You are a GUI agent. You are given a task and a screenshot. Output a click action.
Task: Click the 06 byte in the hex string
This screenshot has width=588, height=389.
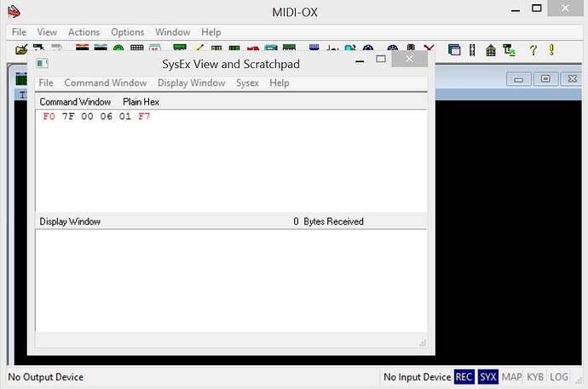(107, 117)
